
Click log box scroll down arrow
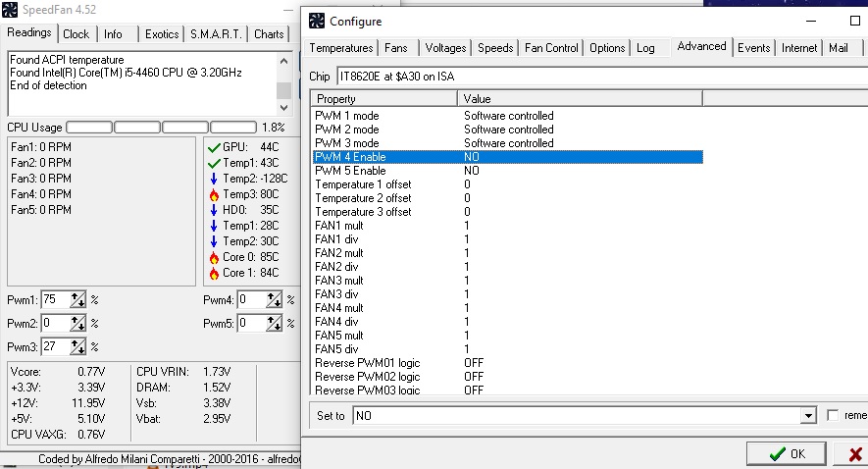coord(284,107)
